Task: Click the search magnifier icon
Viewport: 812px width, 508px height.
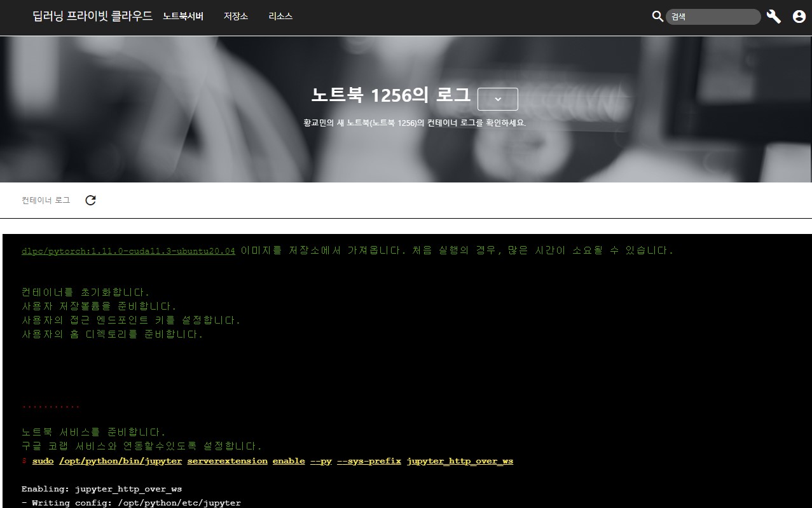Action: [657, 17]
